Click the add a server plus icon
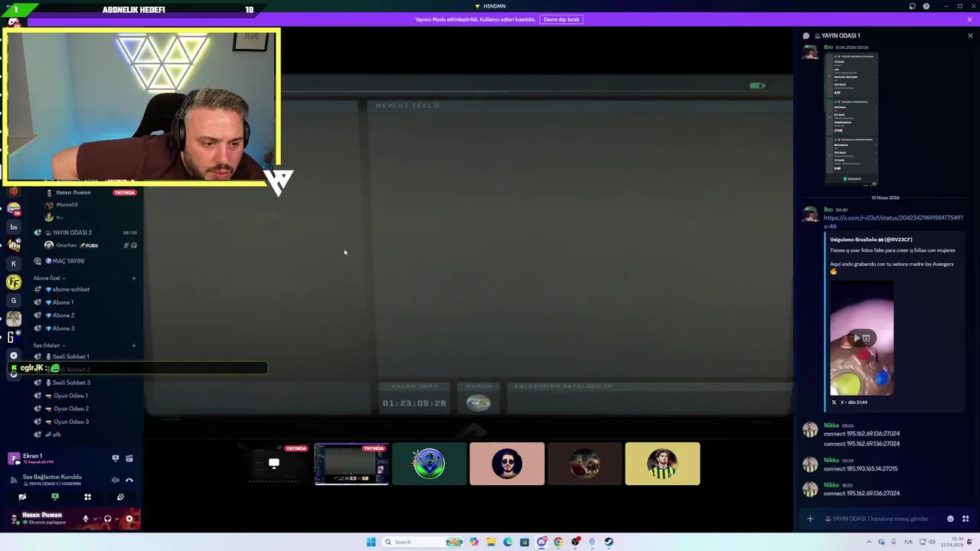Image resolution: width=980 pixels, height=551 pixels. coord(14,356)
